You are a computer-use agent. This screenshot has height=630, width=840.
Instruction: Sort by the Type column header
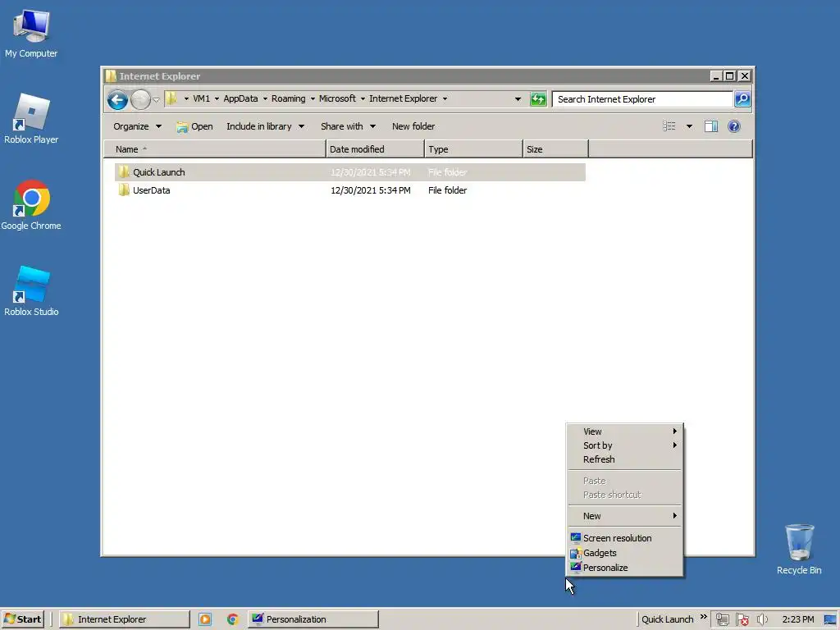click(473, 149)
